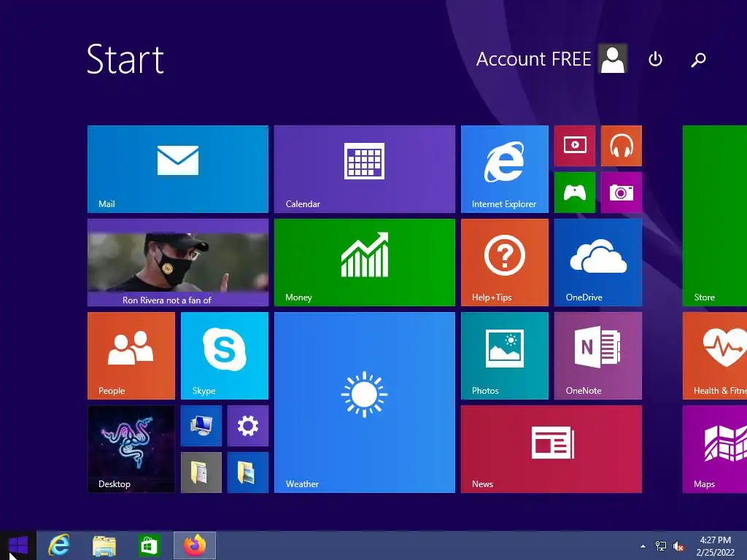Click the network tray icon
Screen dimensions: 747x560
tap(661, 546)
